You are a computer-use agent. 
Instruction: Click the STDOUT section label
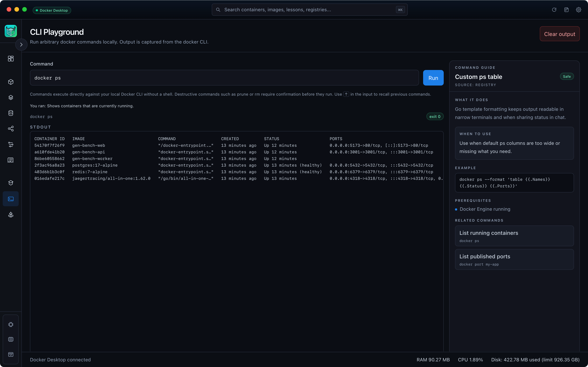click(41, 127)
